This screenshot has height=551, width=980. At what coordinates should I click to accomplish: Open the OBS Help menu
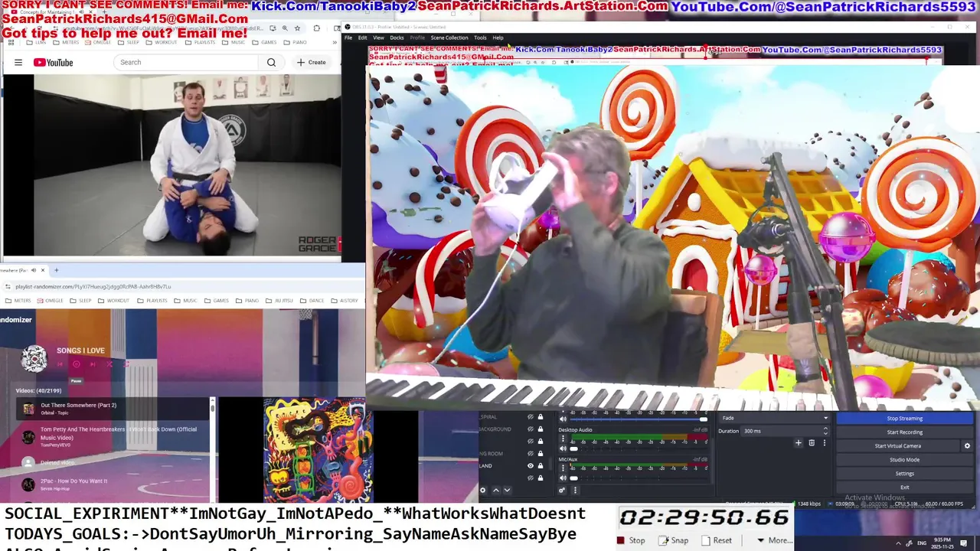498,37
